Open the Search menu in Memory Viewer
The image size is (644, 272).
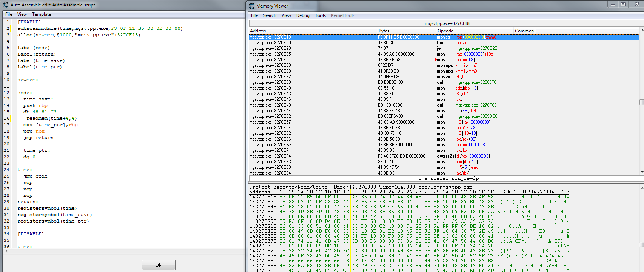(270, 15)
